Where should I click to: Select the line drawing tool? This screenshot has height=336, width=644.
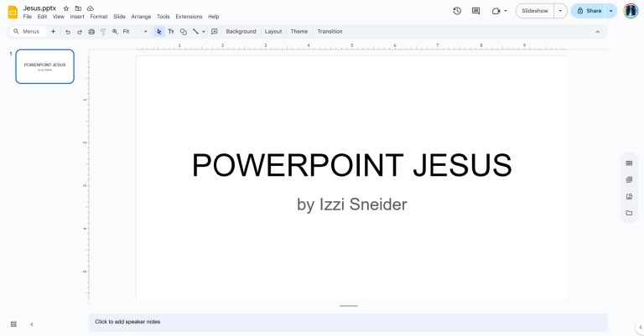click(195, 32)
